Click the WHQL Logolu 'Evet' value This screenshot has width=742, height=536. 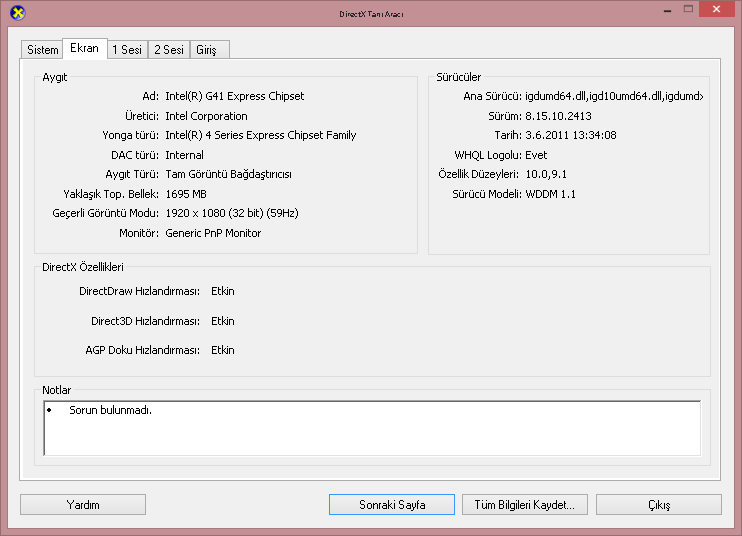[x=536, y=155]
